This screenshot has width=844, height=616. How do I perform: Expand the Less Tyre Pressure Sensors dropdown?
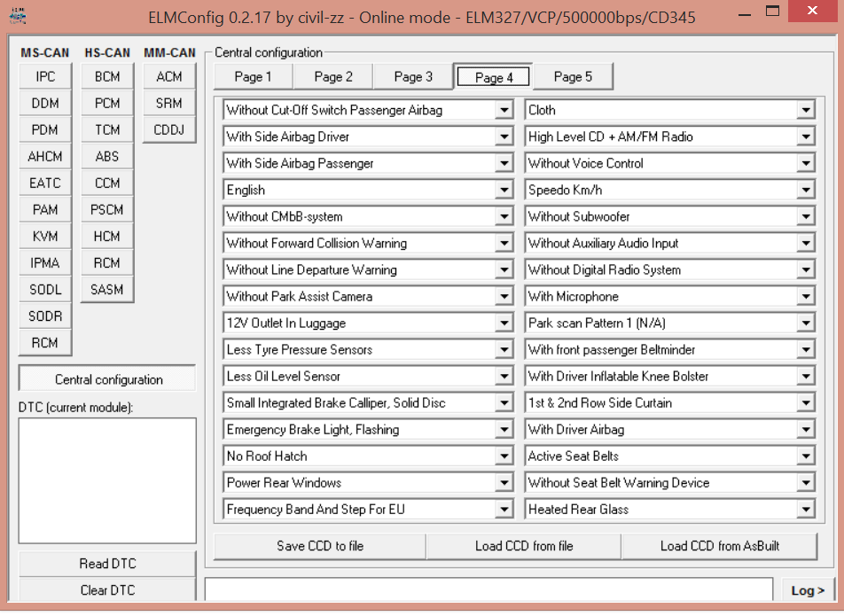click(x=504, y=350)
